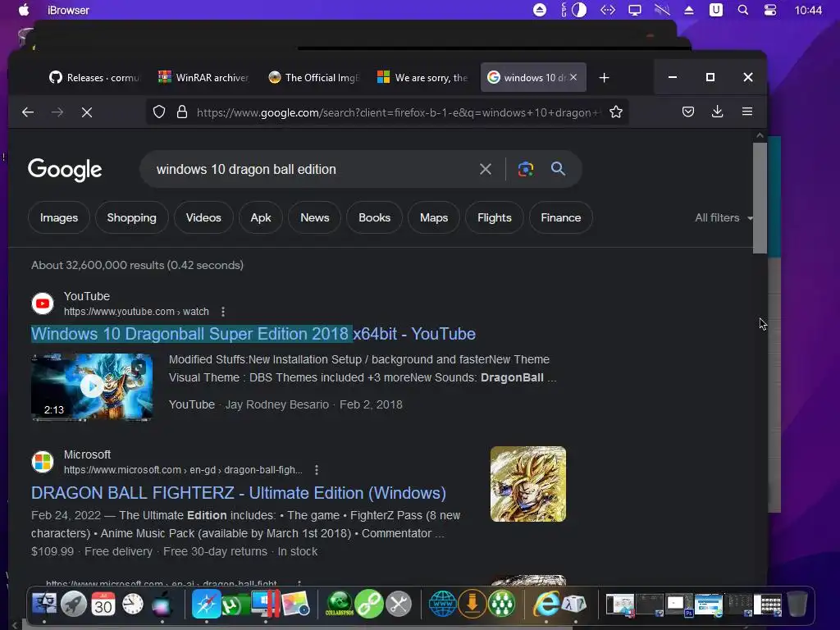Open the iBrowser menu
The width and height of the screenshot is (840, 630).
[68, 10]
